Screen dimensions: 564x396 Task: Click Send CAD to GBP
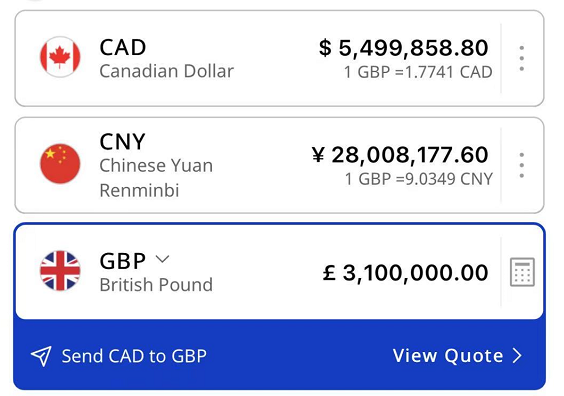point(134,356)
